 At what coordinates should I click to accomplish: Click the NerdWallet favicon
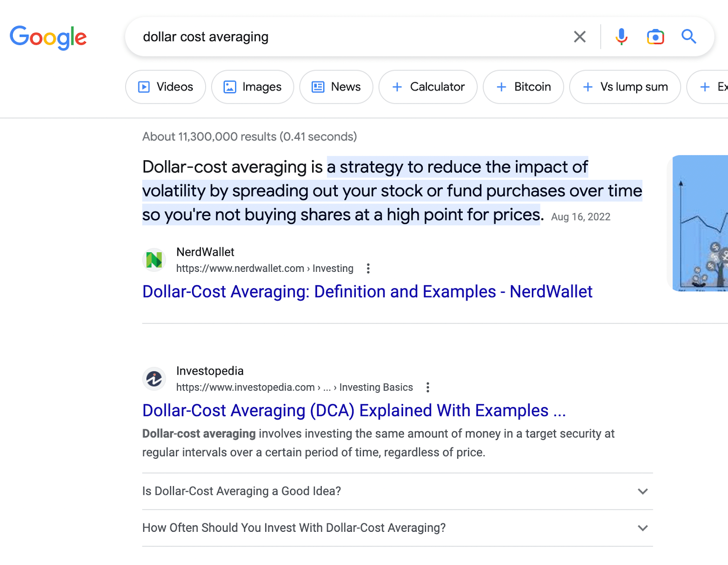tap(154, 260)
